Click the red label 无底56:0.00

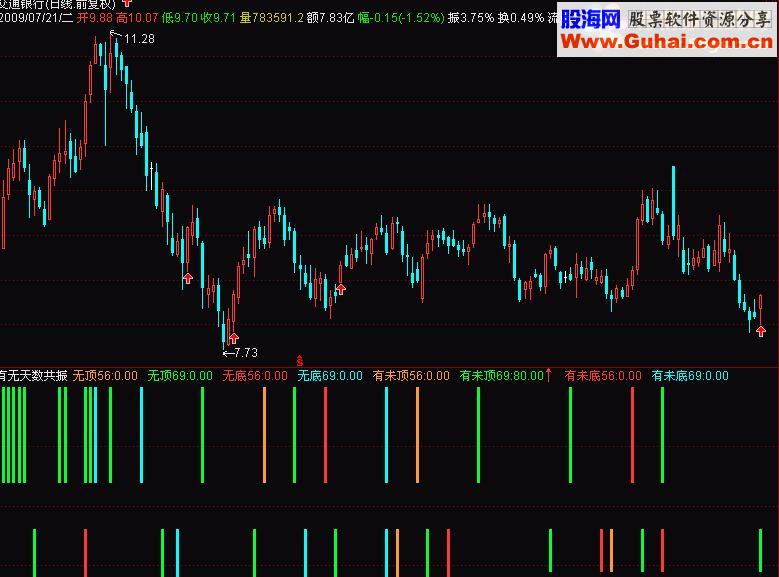pyautogui.click(x=255, y=376)
